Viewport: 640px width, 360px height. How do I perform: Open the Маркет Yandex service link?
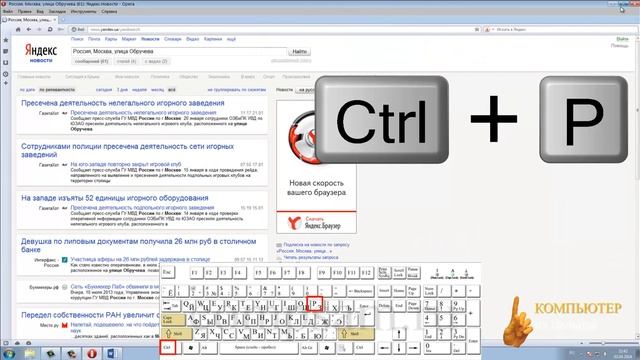click(129, 39)
